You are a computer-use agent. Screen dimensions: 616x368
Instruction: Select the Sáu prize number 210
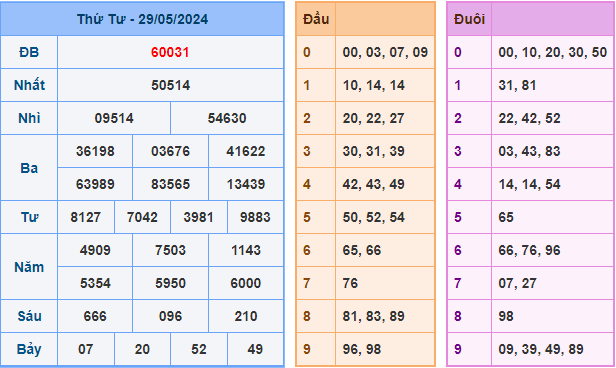click(246, 316)
